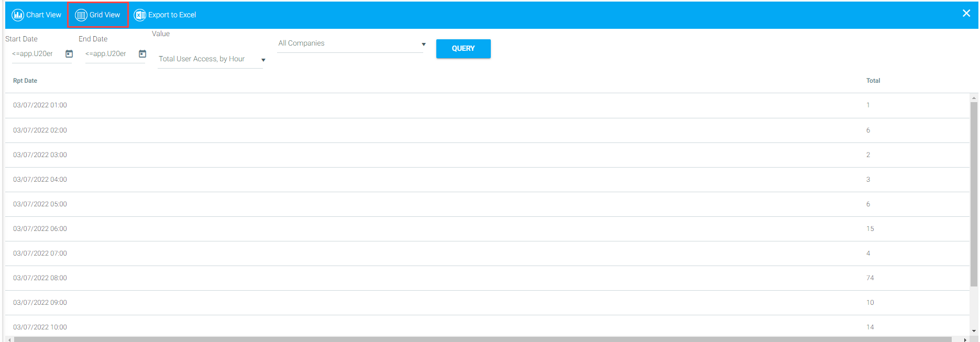This screenshot has width=980, height=342.
Task: Click the Grid View list icon
Action: 81,15
